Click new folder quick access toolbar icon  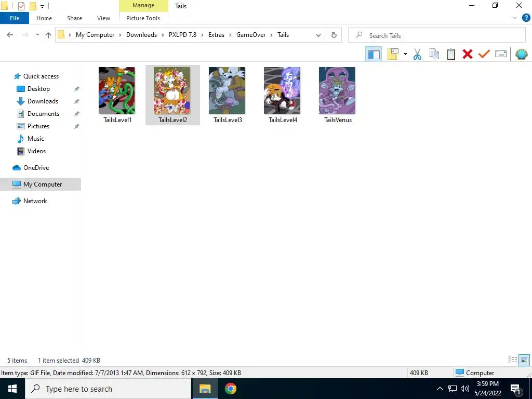pyautogui.click(x=33, y=6)
